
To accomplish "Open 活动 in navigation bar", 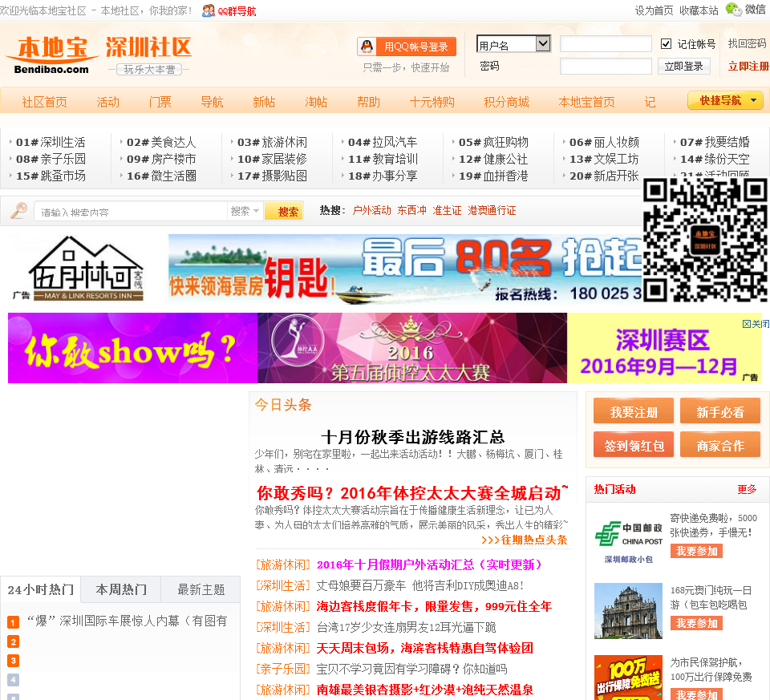I will point(108,102).
